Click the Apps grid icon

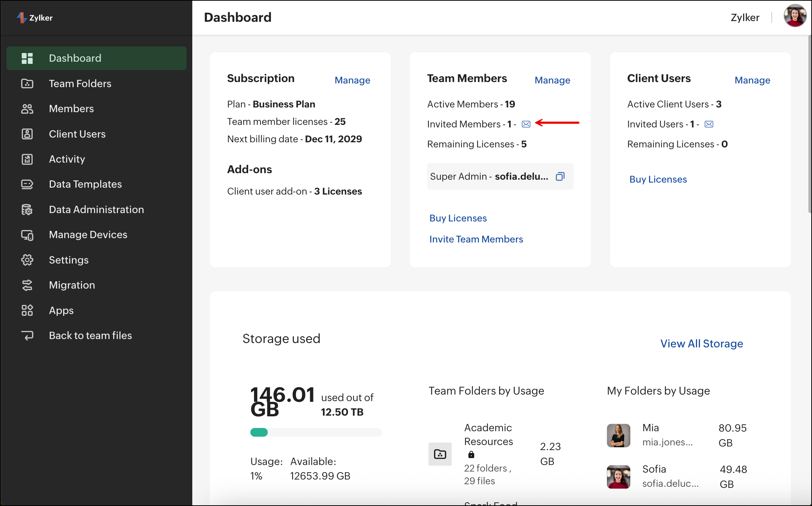coord(27,310)
